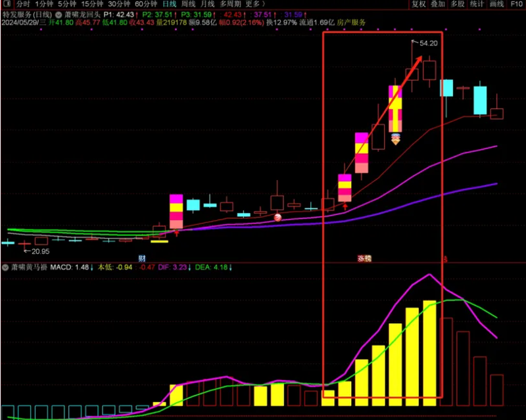This screenshot has height=420, width=526.
Task: Click the 画线 drawing tools button
Action: (497, 4)
